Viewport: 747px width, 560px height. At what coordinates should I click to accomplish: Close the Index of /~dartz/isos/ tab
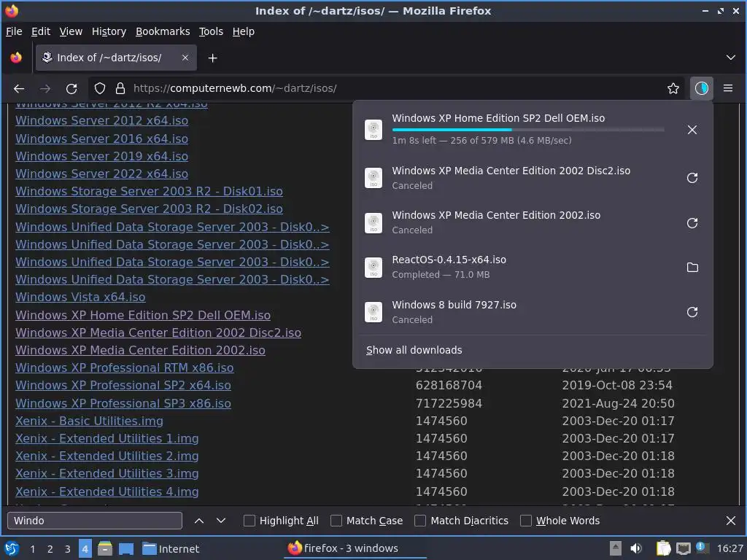pos(185,58)
